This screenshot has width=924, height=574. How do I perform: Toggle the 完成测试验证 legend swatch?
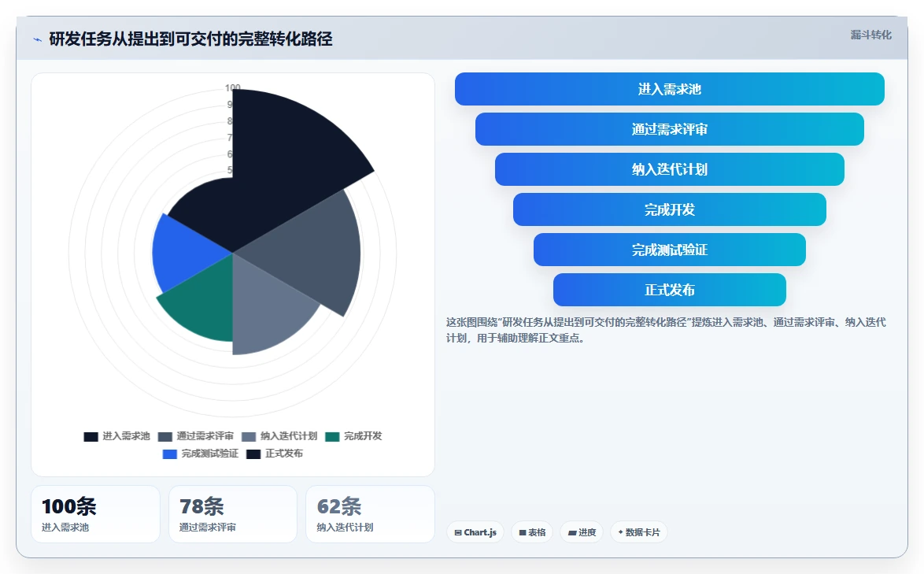(170, 454)
